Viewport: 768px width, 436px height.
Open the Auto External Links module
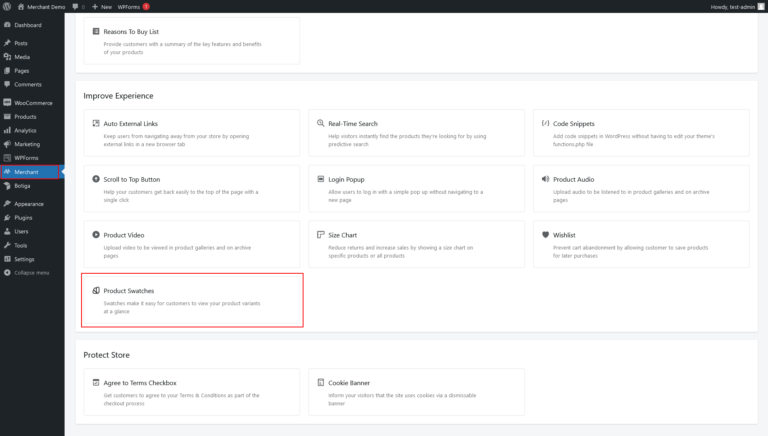[x=192, y=133]
